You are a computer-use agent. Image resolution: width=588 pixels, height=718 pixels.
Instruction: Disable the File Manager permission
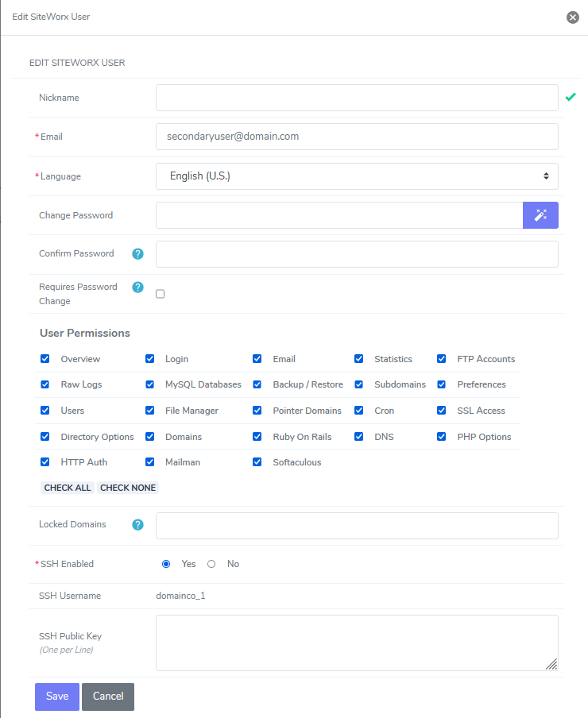149,410
